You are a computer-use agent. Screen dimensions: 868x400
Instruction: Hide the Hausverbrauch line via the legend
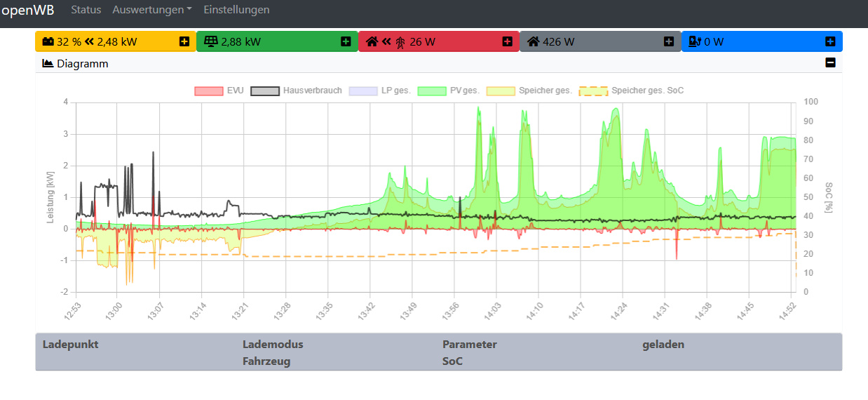(x=297, y=91)
